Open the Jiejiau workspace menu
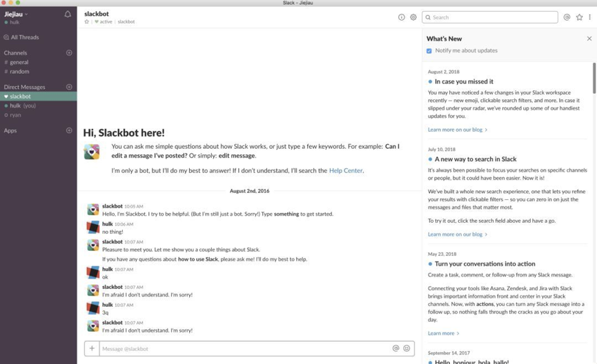The width and height of the screenshot is (597, 364). click(16, 14)
